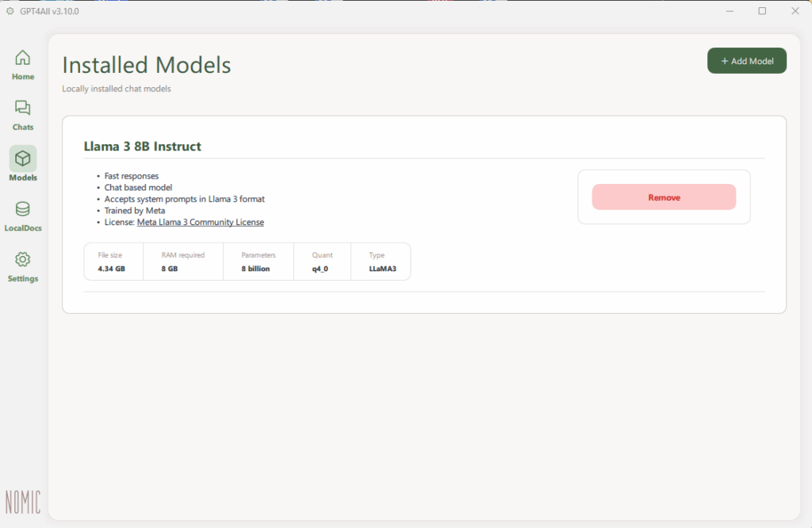Click the Quant cell labeled q4_0

click(322, 268)
